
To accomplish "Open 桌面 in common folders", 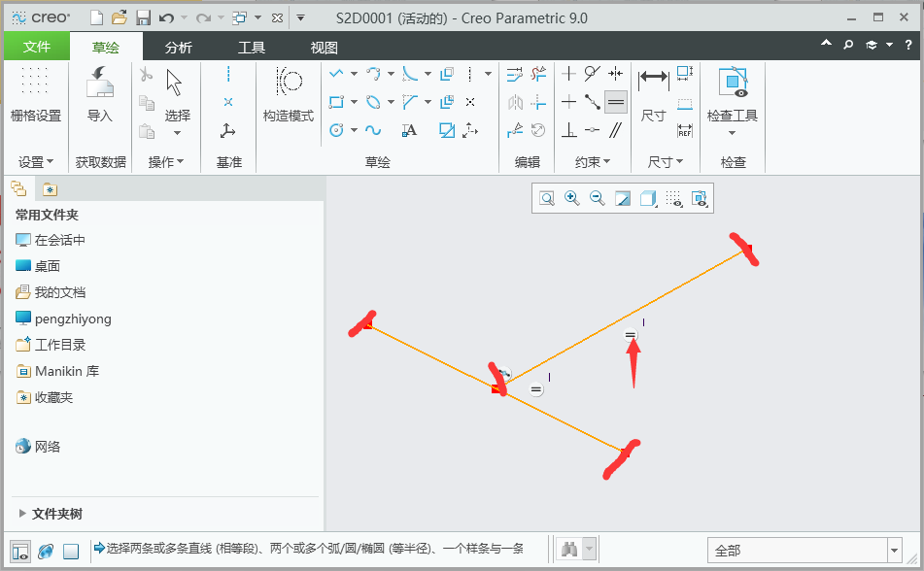I will click(38, 266).
